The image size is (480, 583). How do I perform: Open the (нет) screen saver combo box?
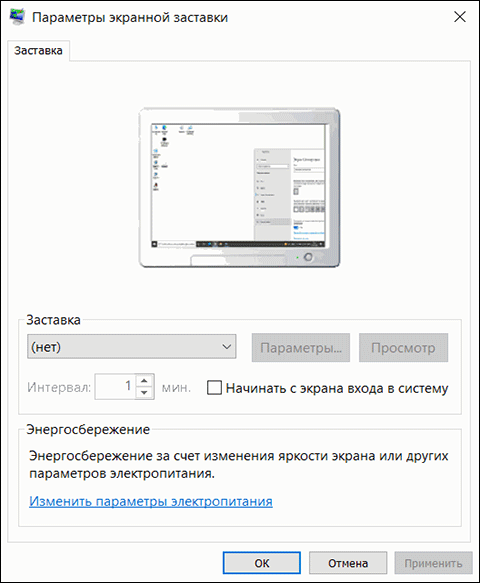pyautogui.click(x=132, y=347)
